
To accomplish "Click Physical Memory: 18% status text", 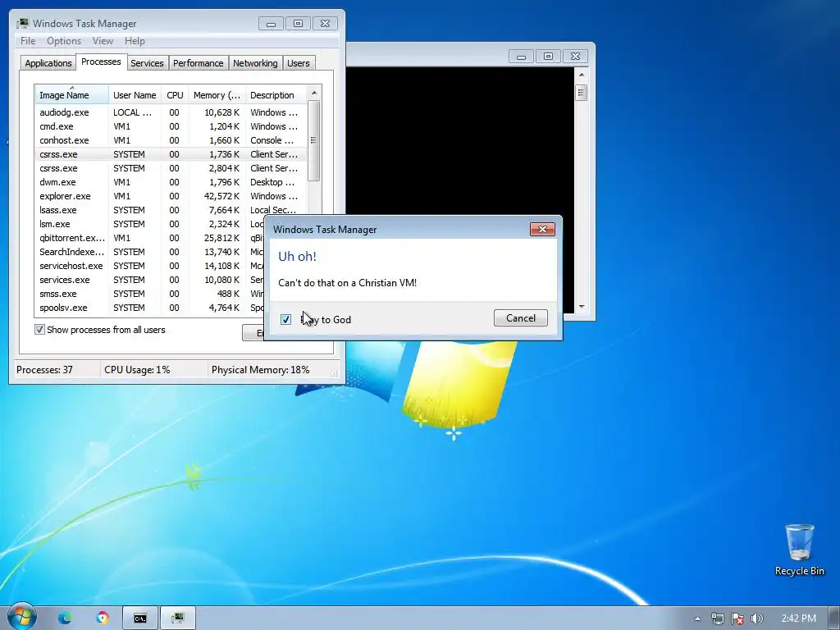I will pos(260,370).
